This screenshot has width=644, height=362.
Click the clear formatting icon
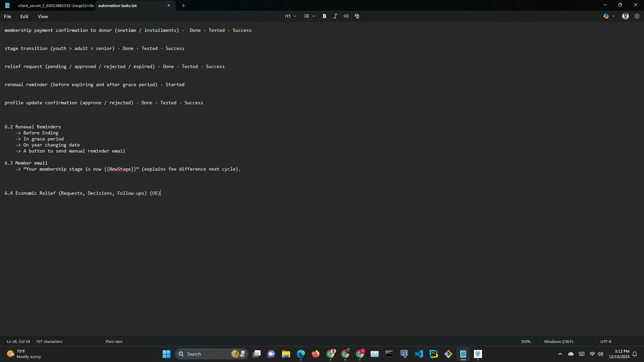pyautogui.click(x=357, y=16)
